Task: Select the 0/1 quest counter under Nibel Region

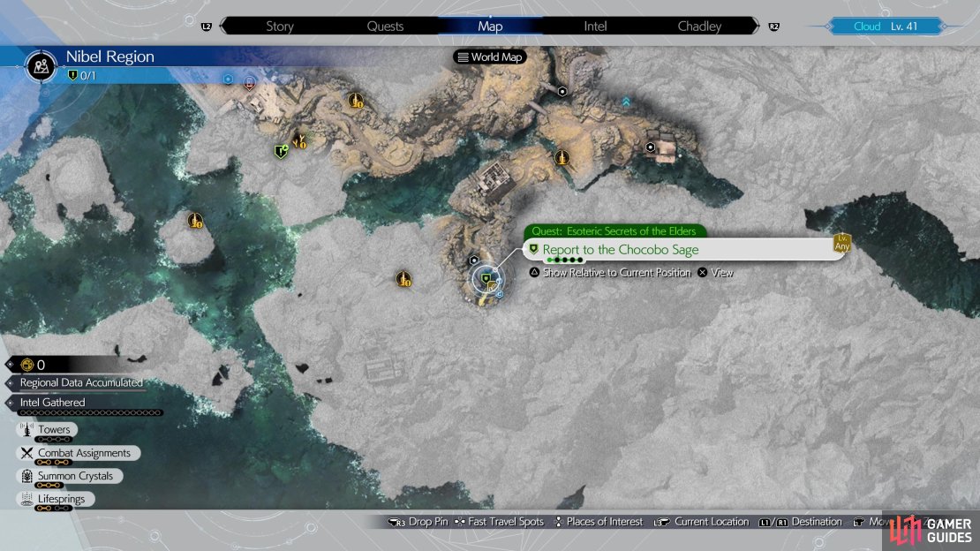Action: tap(82, 76)
